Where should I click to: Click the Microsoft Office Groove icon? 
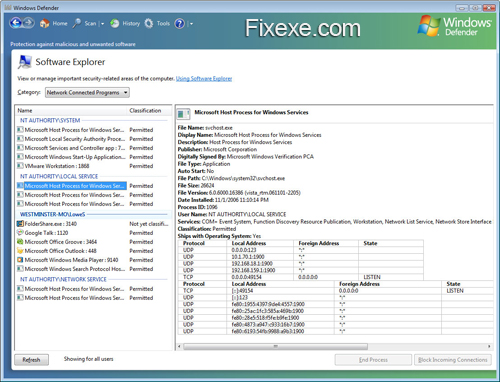(x=20, y=242)
